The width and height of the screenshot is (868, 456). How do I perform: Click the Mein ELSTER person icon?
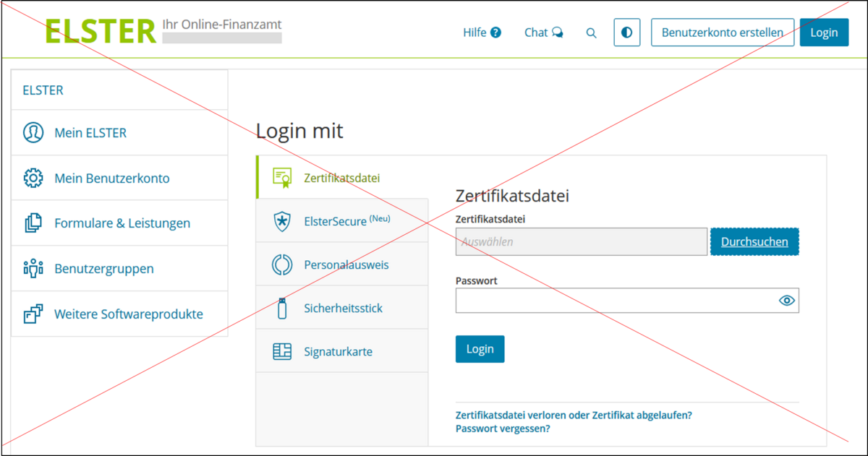click(33, 133)
